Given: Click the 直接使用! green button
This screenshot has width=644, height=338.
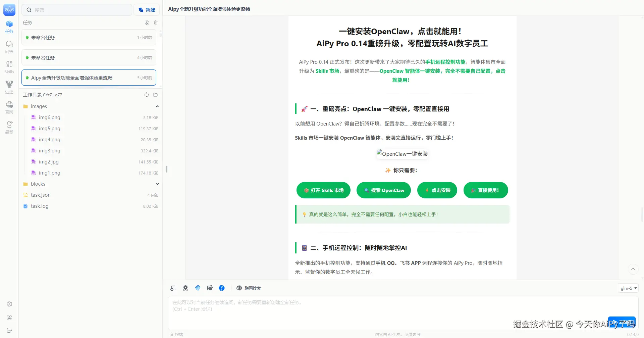Looking at the screenshot, I should (x=486, y=190).
